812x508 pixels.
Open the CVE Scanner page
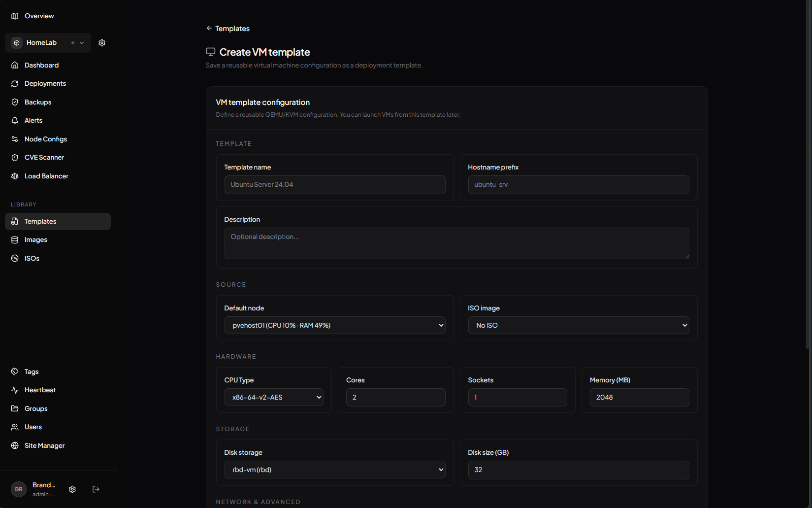pyautogui.click(x=44, y=158)
